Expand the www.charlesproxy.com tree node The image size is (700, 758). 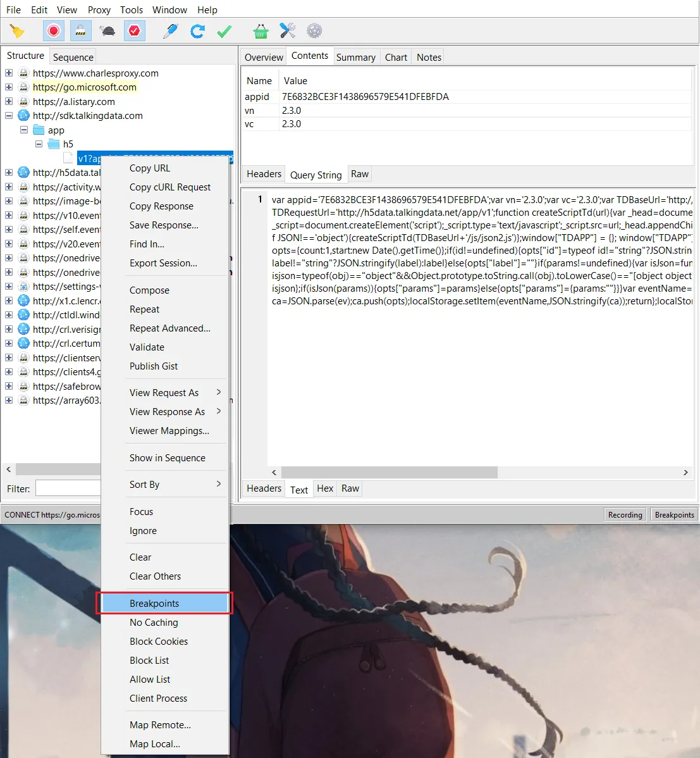coord(9,73)
